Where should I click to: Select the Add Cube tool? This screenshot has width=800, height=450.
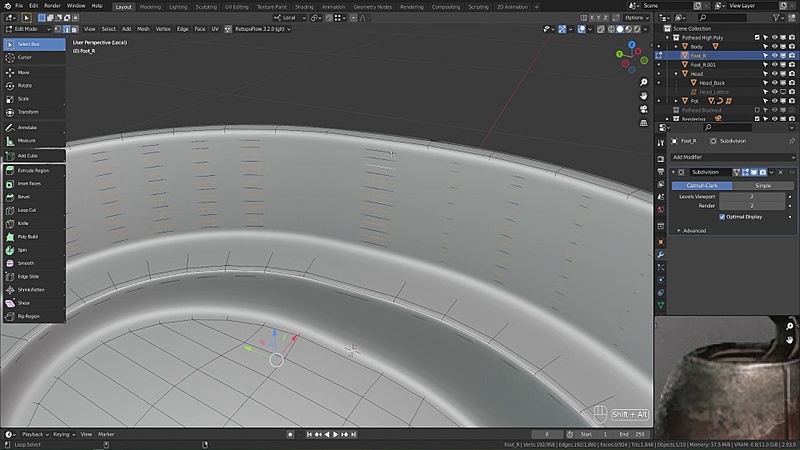point(34,156)
